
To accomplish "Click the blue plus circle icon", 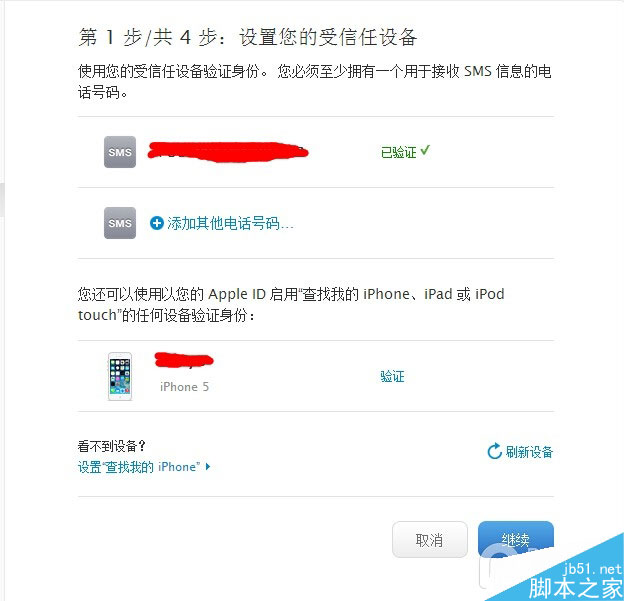I will point(157,223).
